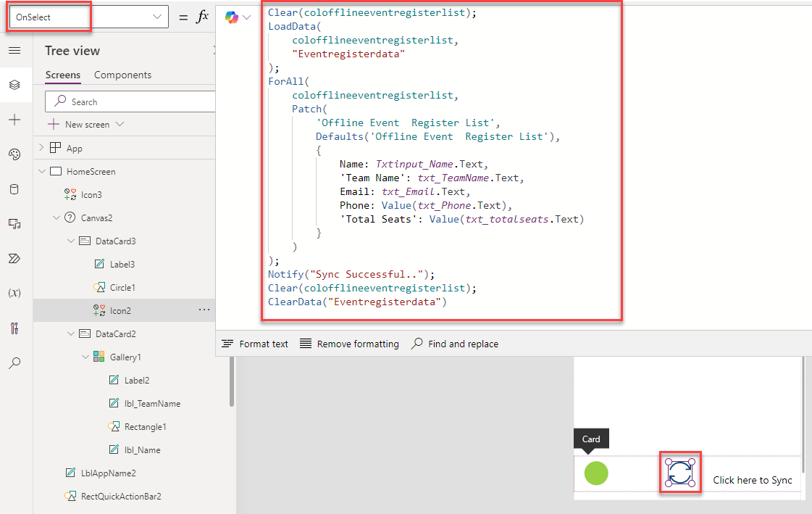This screenshot has width=812, height=514.
Task: Click Find and replace in formula toolbar
Action: click(455, 344)
